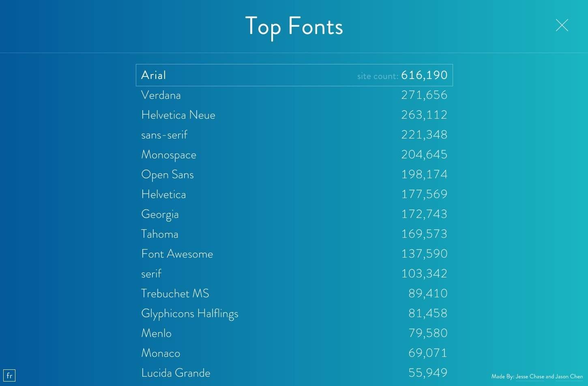Choose the sans-serif font entry
The image size is (588, 386).
294,134
